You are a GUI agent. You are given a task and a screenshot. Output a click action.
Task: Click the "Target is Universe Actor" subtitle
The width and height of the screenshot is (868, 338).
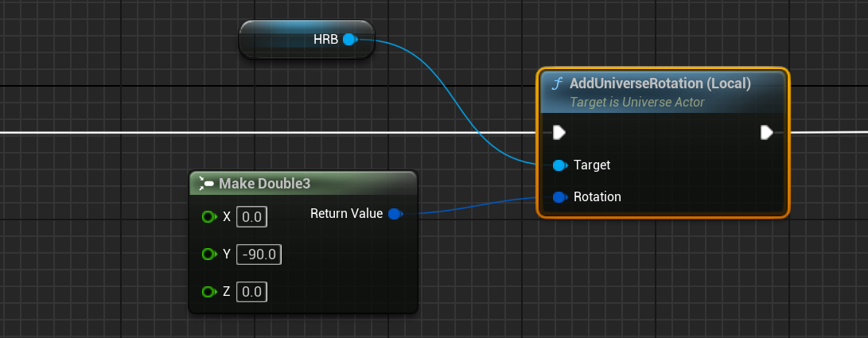click(637, 102)
